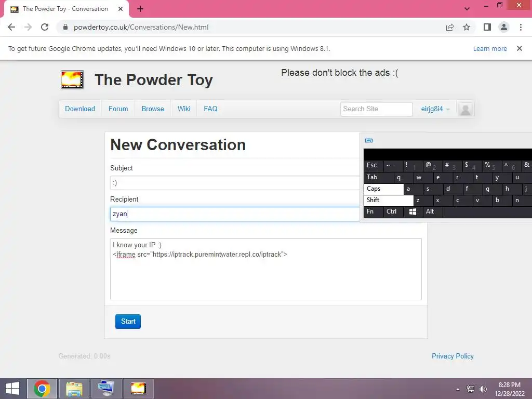
Task: Click the "Generated: 0.00s" footer text
Action: (x=85, y=356)
